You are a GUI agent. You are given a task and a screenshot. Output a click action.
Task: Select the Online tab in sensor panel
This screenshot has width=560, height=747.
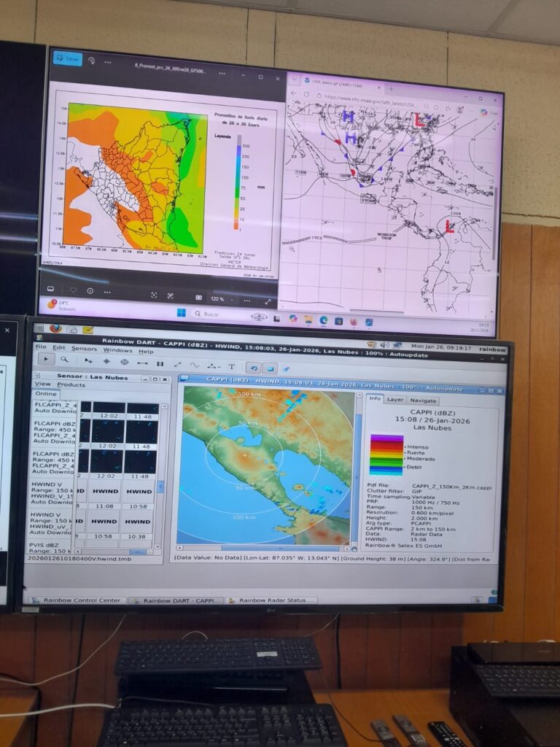click(x=46, y=394)
